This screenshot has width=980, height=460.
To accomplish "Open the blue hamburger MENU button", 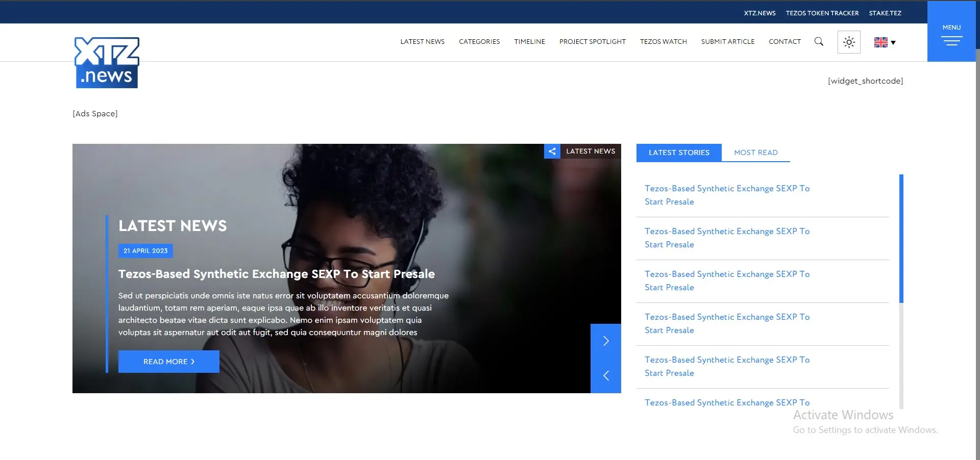I will coord(951,36).
